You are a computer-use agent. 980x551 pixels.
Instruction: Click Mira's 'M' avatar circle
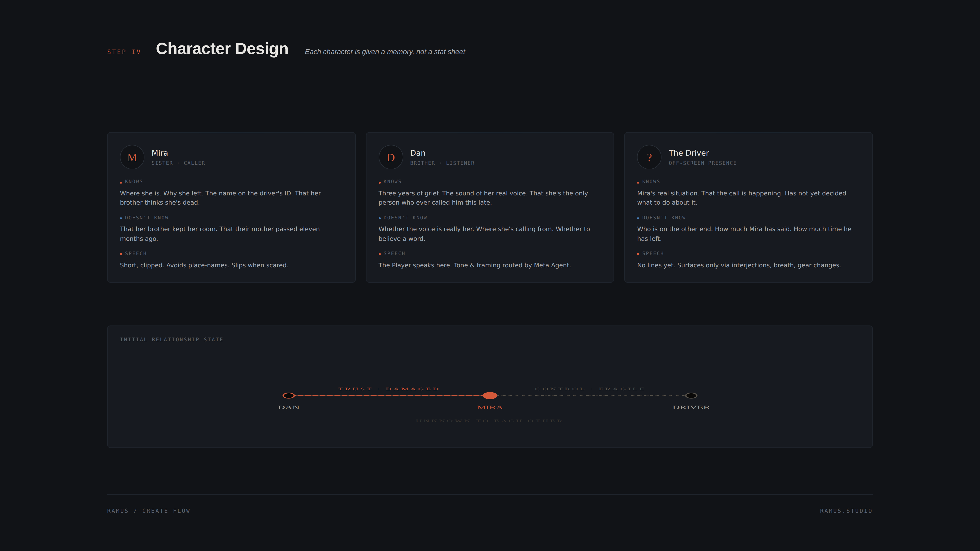click(132, 157)
